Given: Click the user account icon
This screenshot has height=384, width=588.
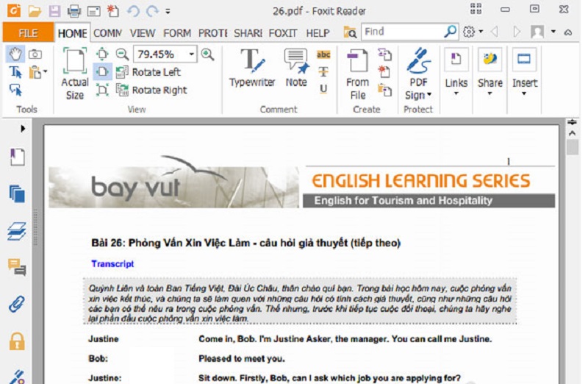Looking at the screenshot, I should pos(537,32).
